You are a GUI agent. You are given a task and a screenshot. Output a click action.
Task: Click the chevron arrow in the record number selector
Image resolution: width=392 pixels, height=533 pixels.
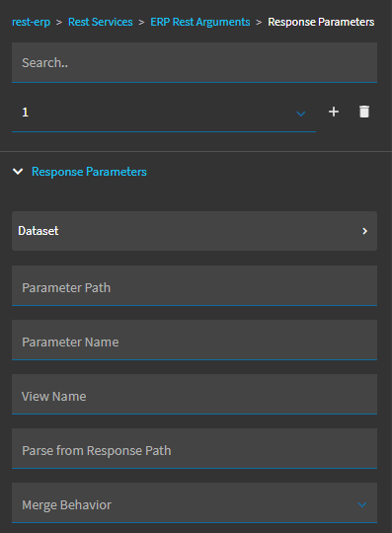301,114
